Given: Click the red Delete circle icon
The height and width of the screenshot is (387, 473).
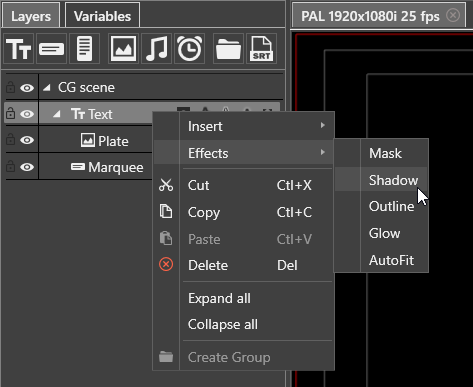Looking at the screenshot, I should point(166,265).
